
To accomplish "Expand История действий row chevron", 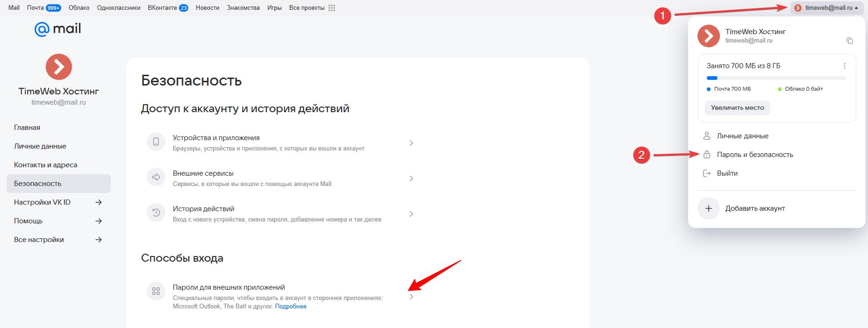I will coord(411,214).
